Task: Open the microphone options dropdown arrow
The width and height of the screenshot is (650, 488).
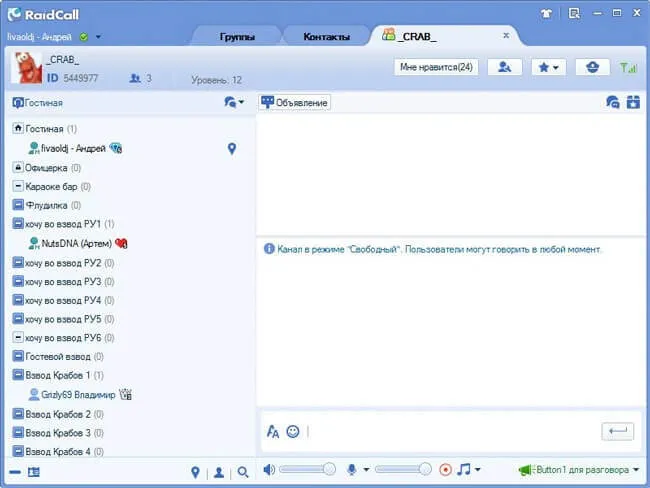Action: (366, 470)
